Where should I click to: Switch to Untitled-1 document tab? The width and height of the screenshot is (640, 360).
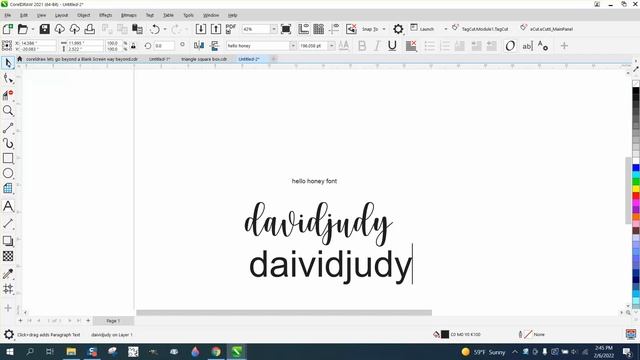159,59
